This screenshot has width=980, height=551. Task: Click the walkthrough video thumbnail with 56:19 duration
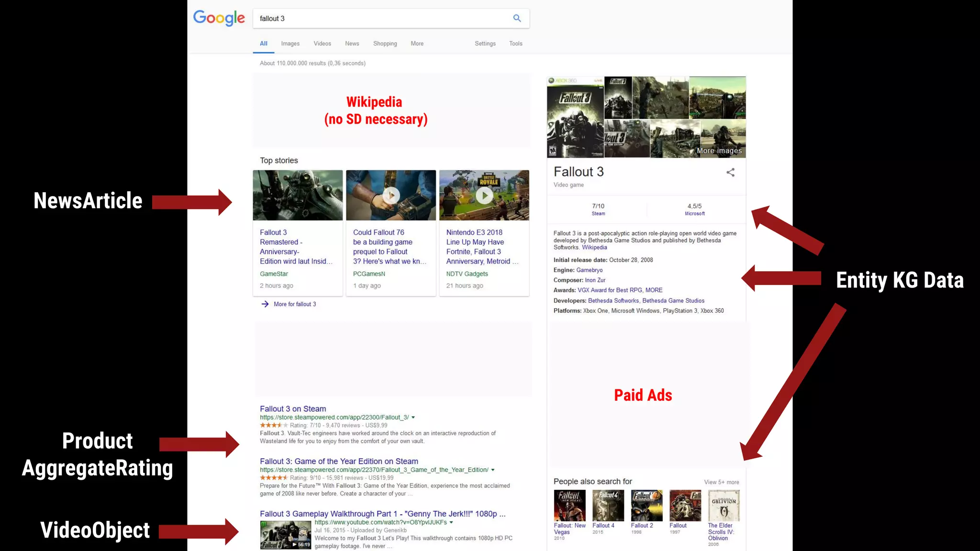coord(286,535)
